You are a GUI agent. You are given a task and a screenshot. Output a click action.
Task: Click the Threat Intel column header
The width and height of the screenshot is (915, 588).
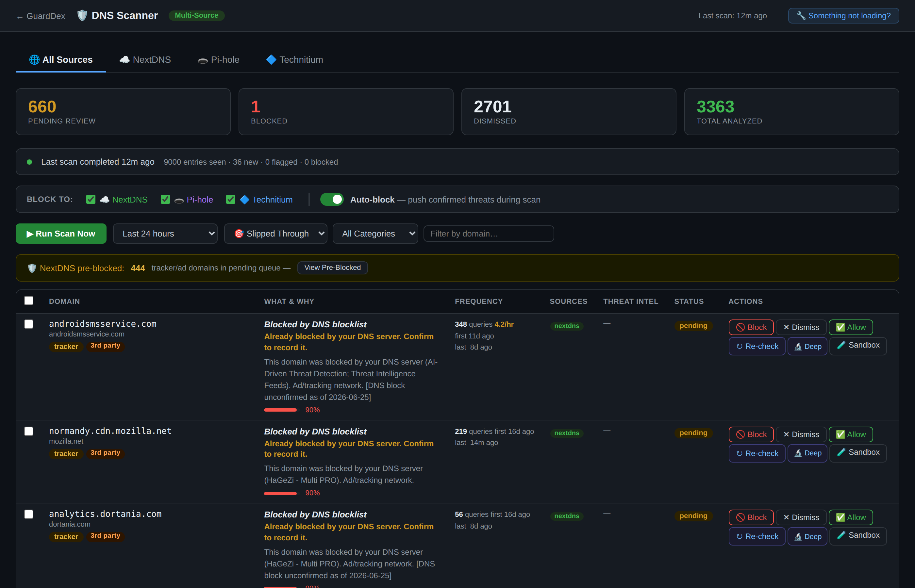630,301
